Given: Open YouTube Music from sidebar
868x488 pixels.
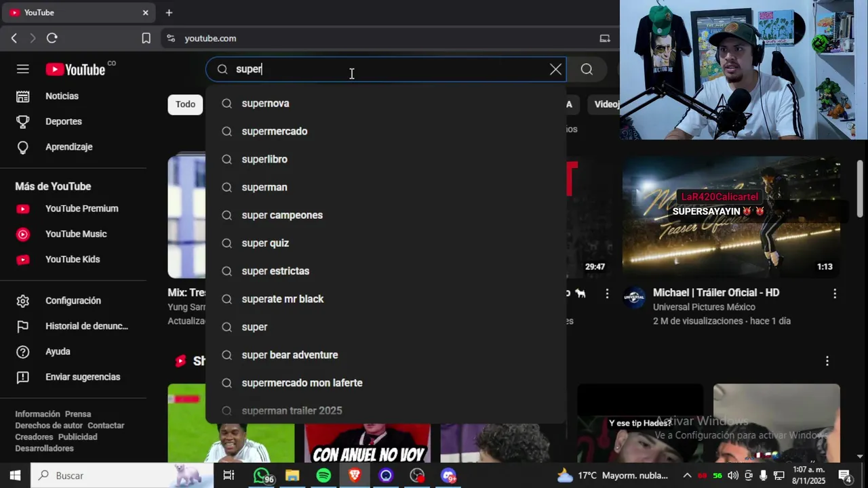Looking at the screenshot, I should click(x=73, y=234).
